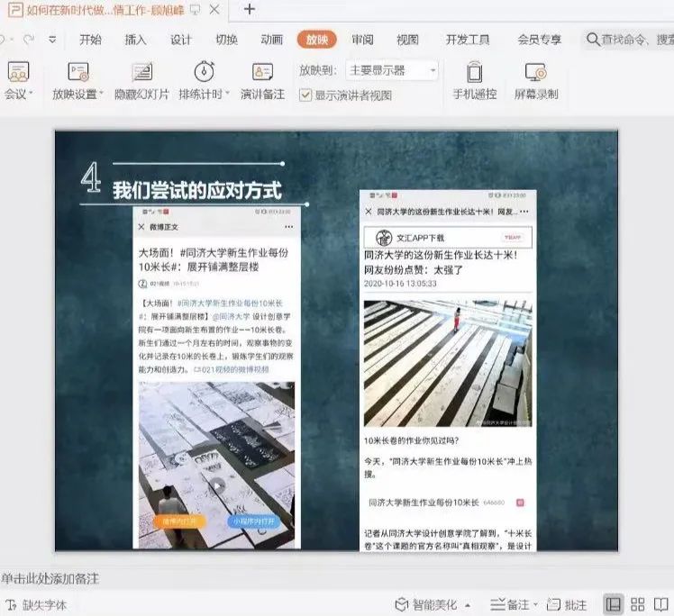Open the 开发工具 tab
Viewport: 674px width, 616px height.
(468, 40)
